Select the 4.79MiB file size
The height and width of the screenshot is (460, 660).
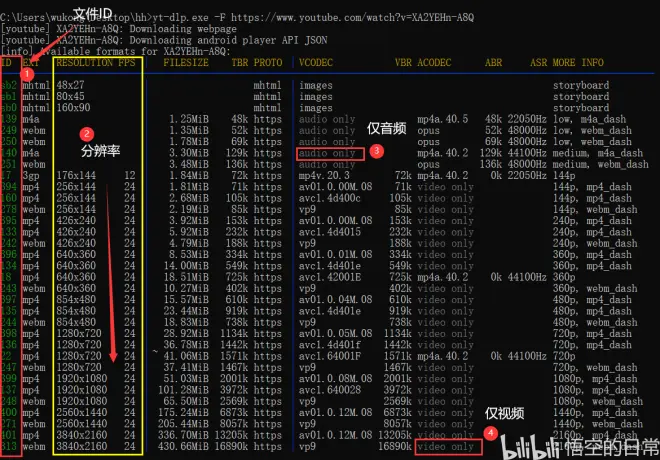click(189, 243)
